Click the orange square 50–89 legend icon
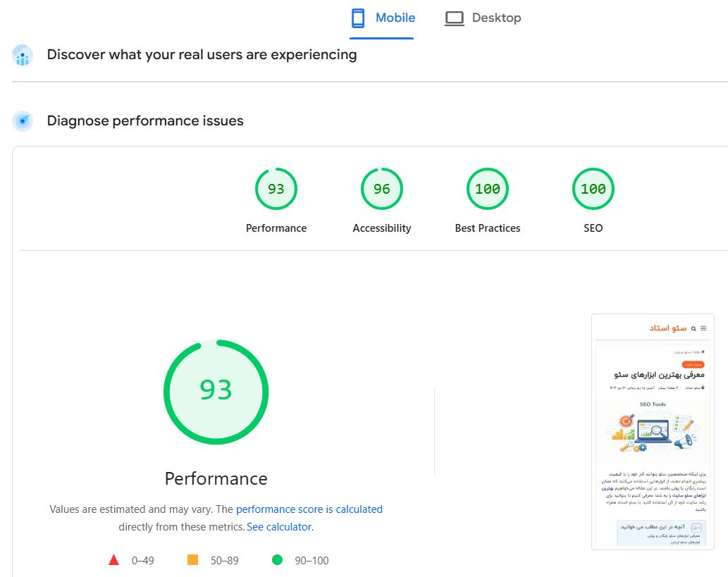728x577 pixels. (x=192, y=560)
